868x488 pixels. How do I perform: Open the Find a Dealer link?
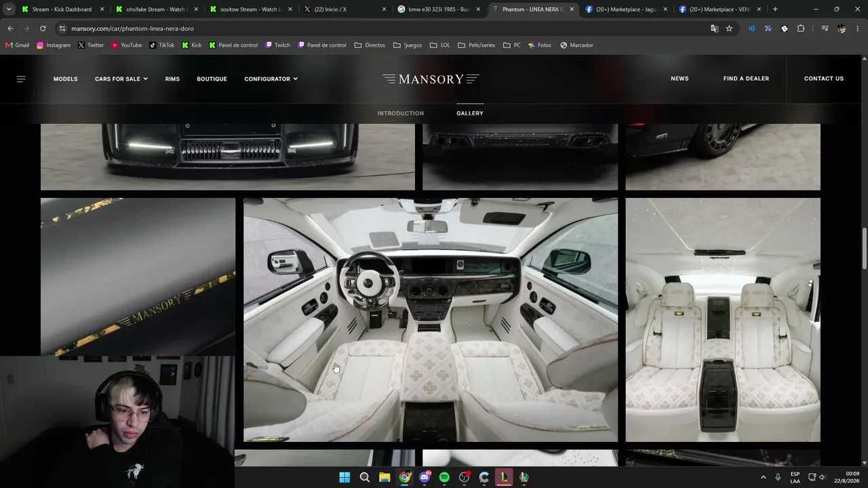click(746, 79)
